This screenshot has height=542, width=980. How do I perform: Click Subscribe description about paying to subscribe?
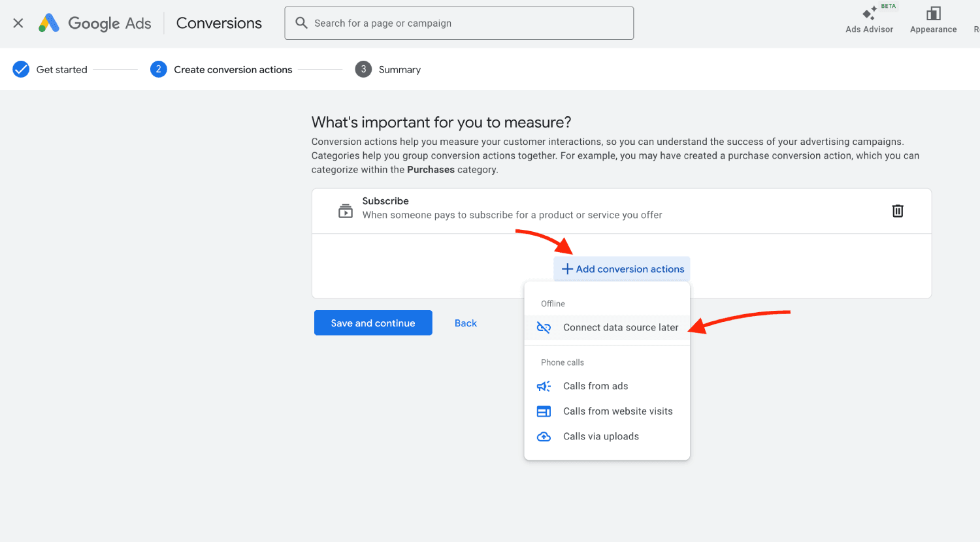(x=512, y=215)
